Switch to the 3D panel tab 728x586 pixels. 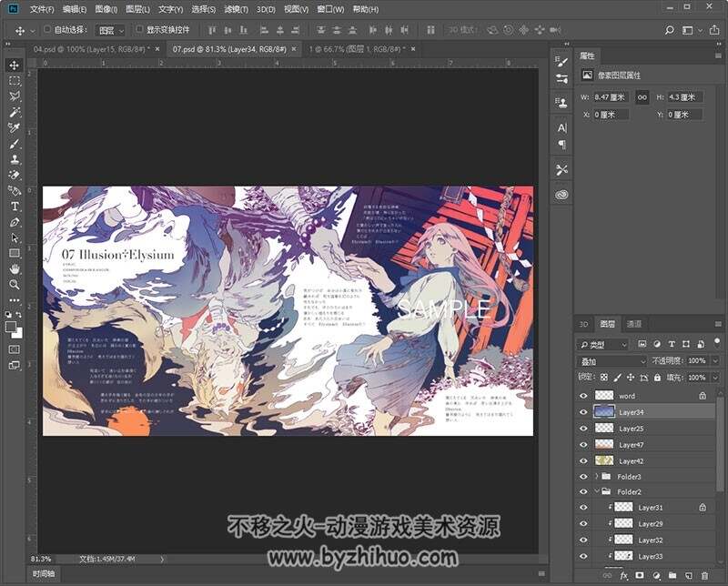583,324
